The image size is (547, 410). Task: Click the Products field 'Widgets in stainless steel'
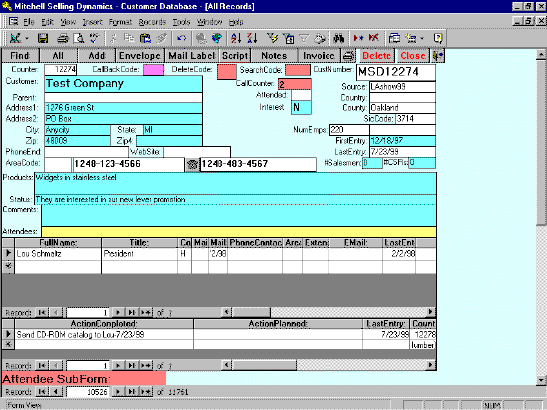pyautogui.click(x=235, y=183)
